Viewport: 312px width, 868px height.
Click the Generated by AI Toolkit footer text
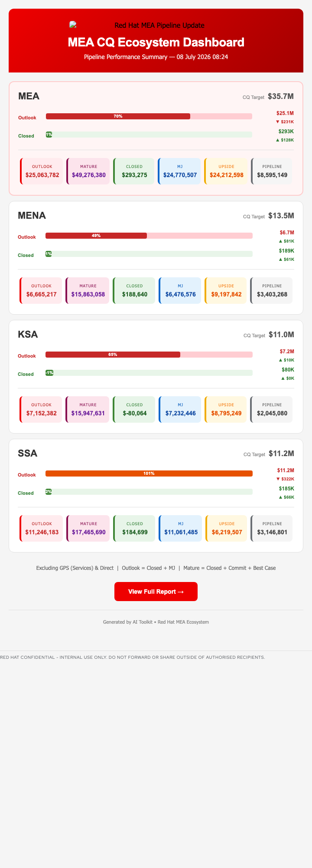(x=156, y=622)
